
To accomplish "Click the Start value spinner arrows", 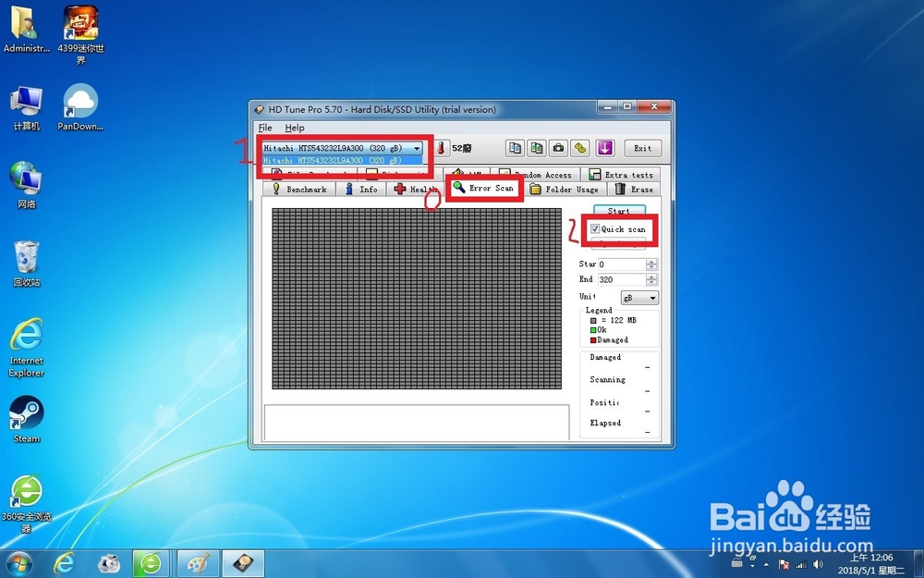I will point(651,264).
